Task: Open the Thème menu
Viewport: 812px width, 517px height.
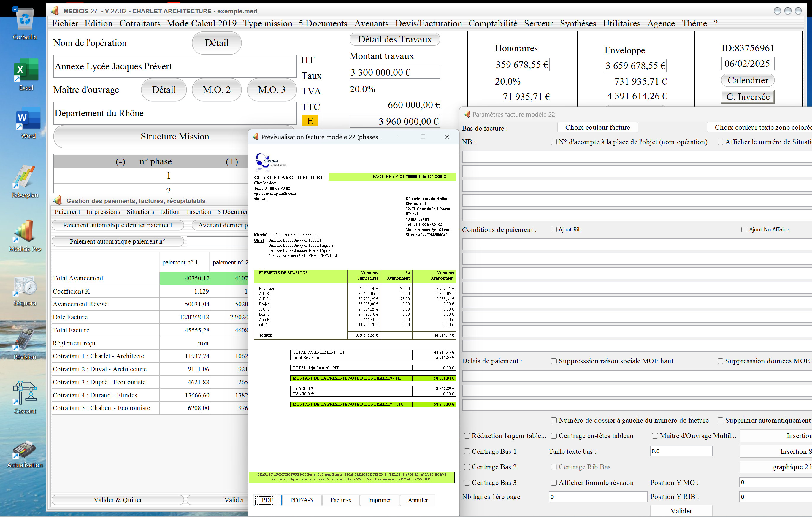Action: [694, 23]
